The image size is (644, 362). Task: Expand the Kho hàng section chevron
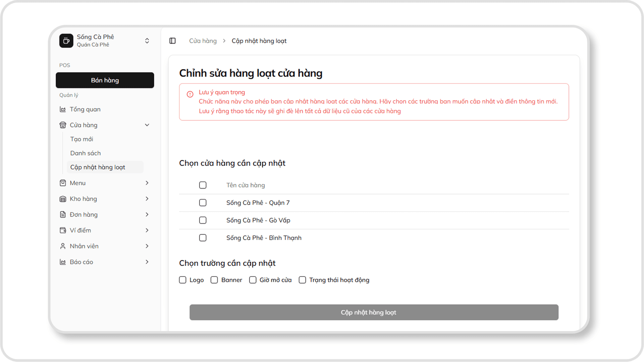(x=147, y=199)
